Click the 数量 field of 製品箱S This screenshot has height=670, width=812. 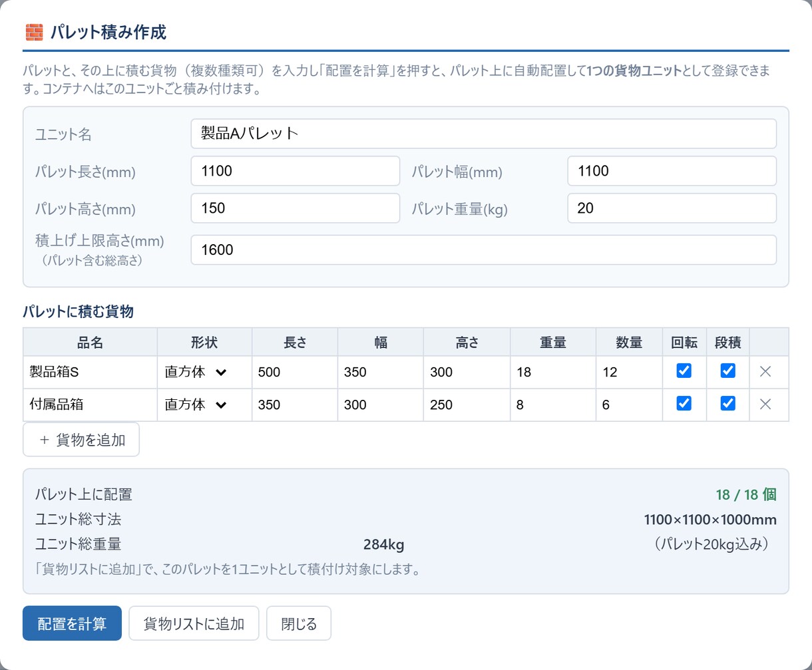[x=629, y=372]
